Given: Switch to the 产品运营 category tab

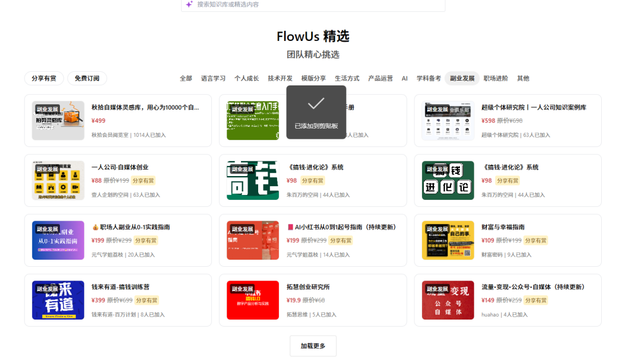Looking at the screenshot, I should point(380,78).
